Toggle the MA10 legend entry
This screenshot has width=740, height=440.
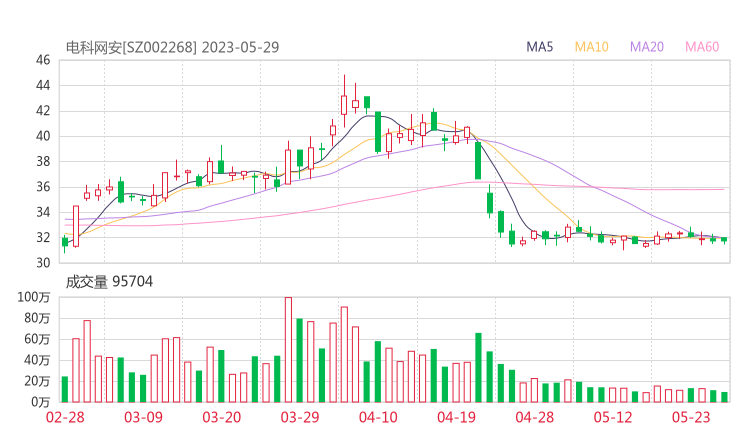pyautogui.click(x=591, y=47)
